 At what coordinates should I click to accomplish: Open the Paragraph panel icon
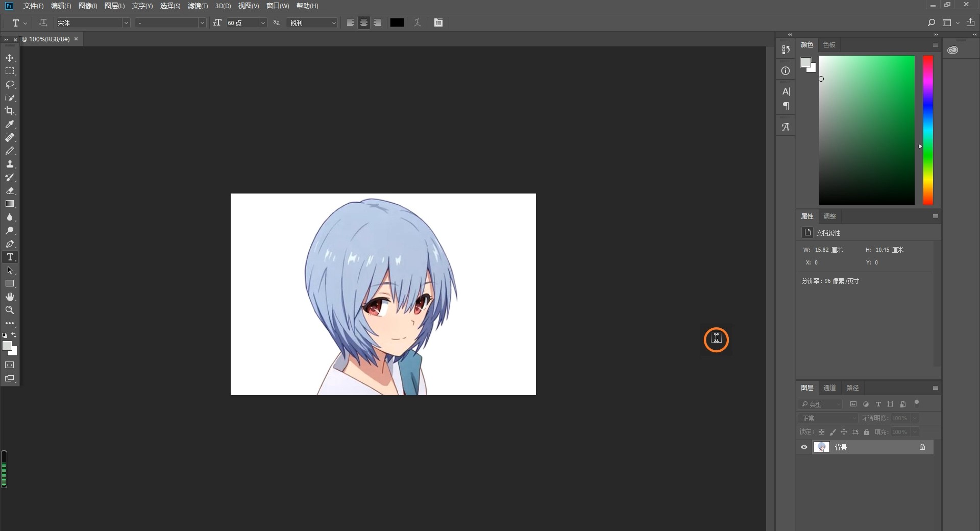pyautogui.click(x=786, y=106)
